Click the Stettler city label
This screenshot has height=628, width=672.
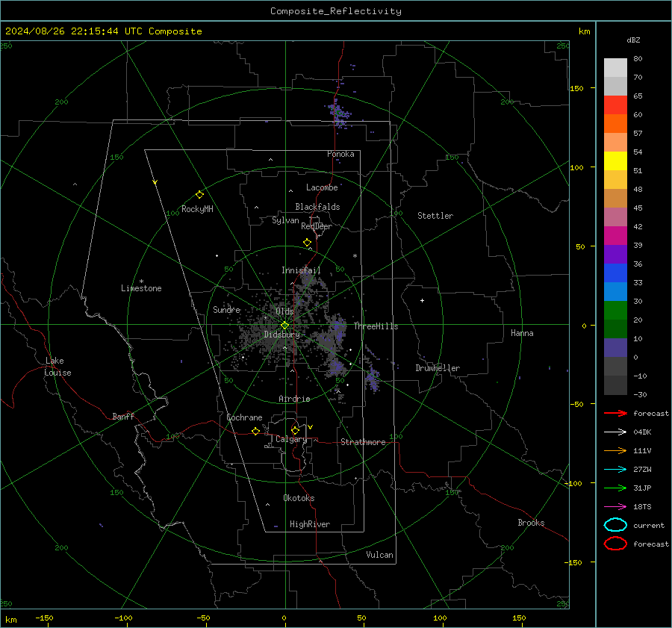pyautogui.click(x=435, y=216)
